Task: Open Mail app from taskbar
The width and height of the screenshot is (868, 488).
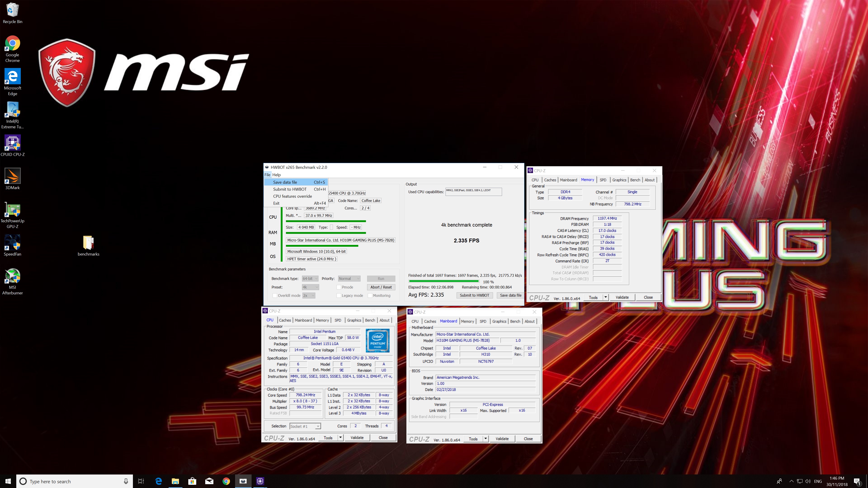Action: (x=209, y=481)
